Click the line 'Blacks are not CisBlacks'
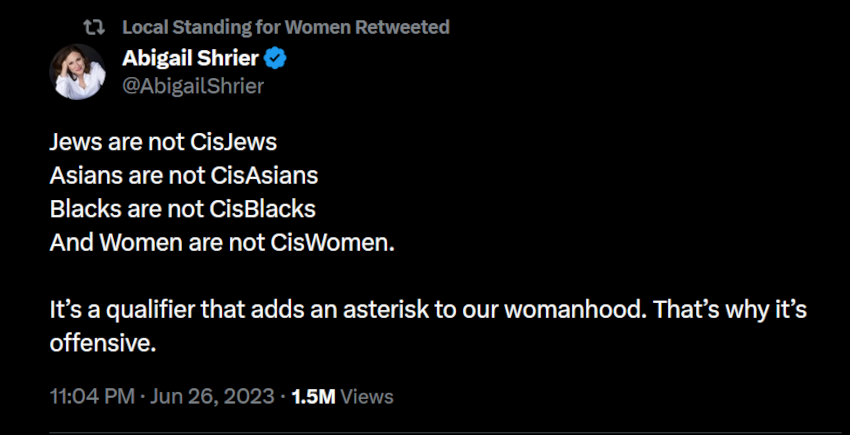Image resolution: width=850 pixels, height=435 pixels. 182,210
